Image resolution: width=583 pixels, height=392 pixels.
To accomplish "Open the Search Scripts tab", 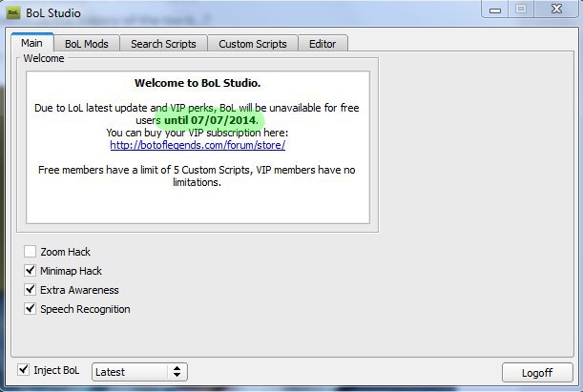I will (163, 44).
